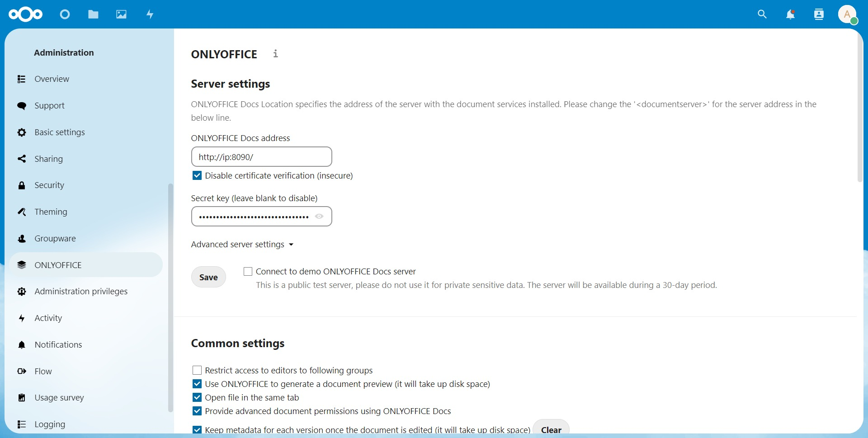Click the Activity bolt icon in sidebar
This screenshot has height=438, width=868.
point(21,318)
